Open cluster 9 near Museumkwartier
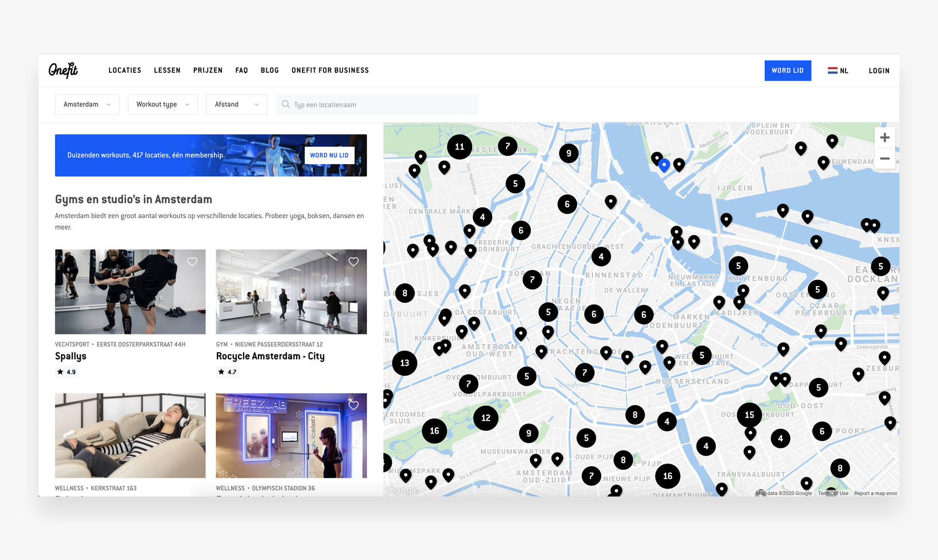 529,433
